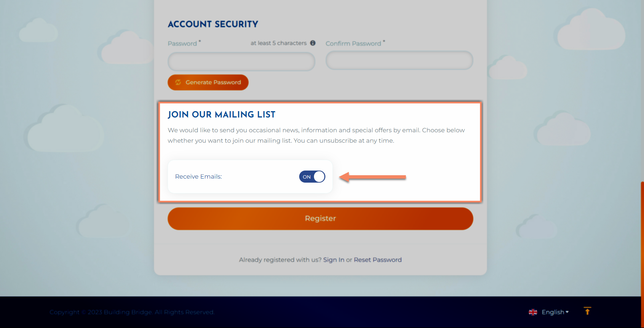Image resolution: width=644 pixels, height=328 pixels.
Task: Open the English language dropdown
Action: [x=553, y=312]
